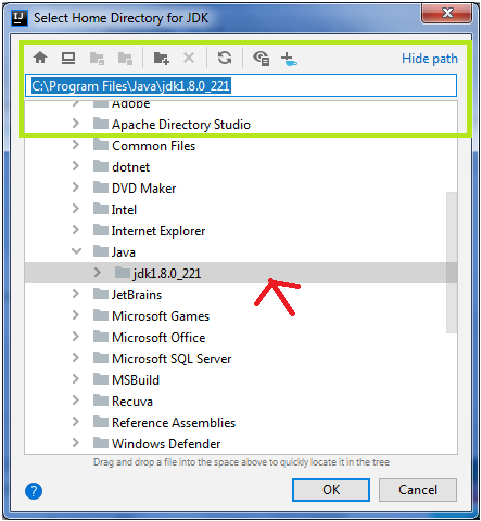The width and height of the screenshot is (481, 521).
Task: Expand the dotnet folder
Action: coord(76,166)
